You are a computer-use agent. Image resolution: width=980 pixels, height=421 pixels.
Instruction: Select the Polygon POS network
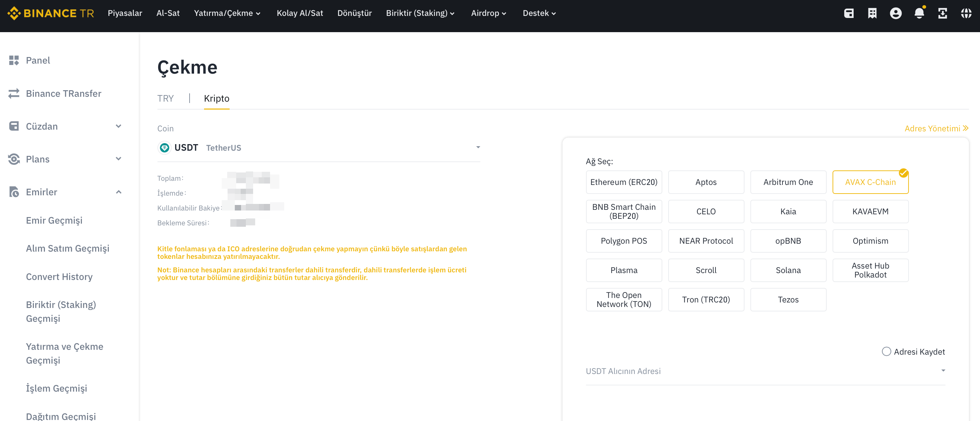click(624, 241)
